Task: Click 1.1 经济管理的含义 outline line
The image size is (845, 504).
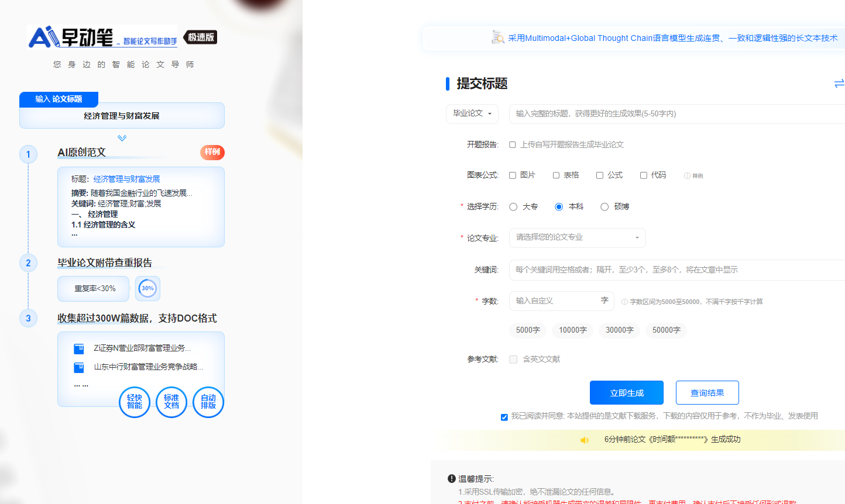Action: [x=103, y=225]
